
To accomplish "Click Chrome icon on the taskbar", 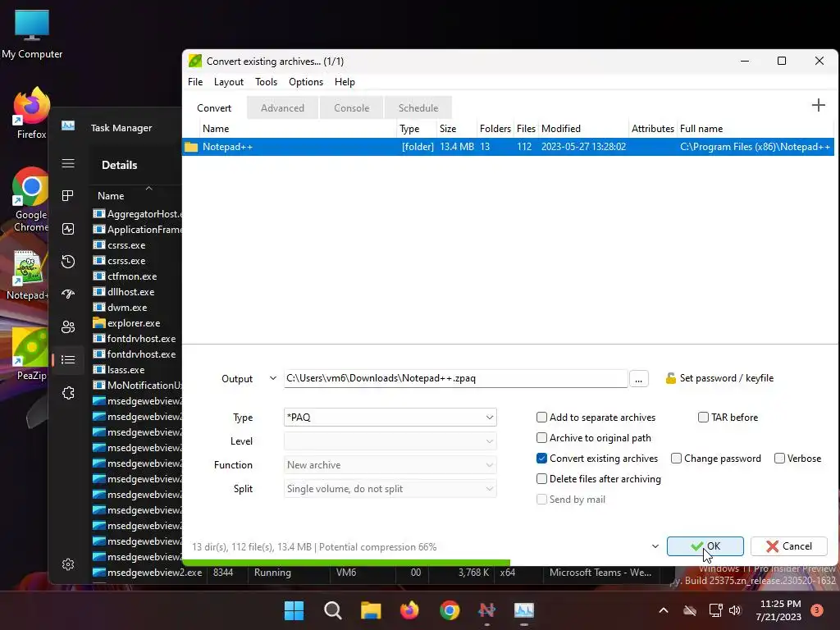I will pyautogui.click(x=450, y=610).
